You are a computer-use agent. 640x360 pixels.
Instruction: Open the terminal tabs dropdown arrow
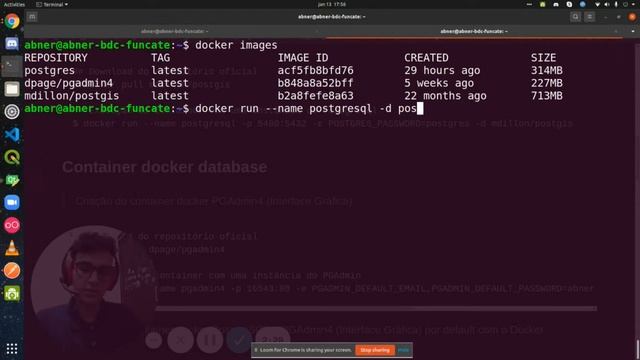click(x=633, y=31)
